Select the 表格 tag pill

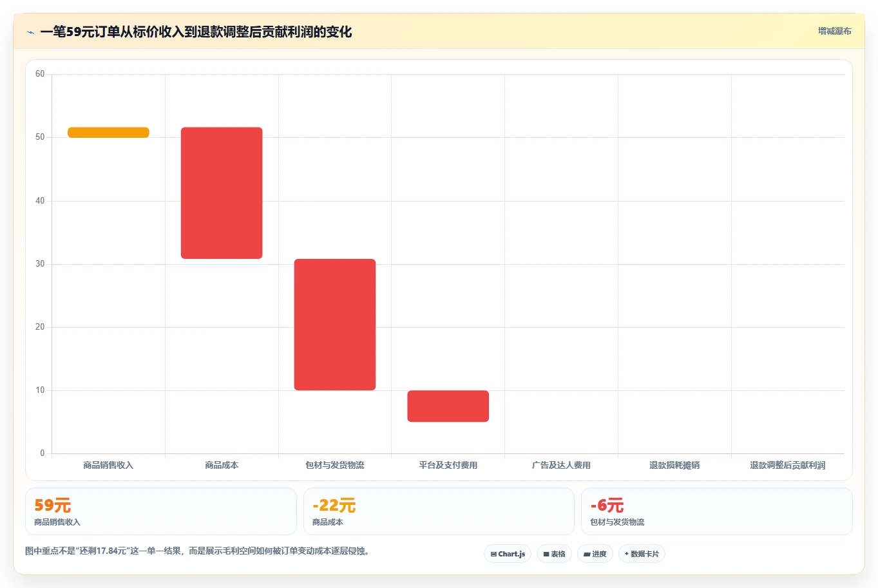(x=554, y=554)
